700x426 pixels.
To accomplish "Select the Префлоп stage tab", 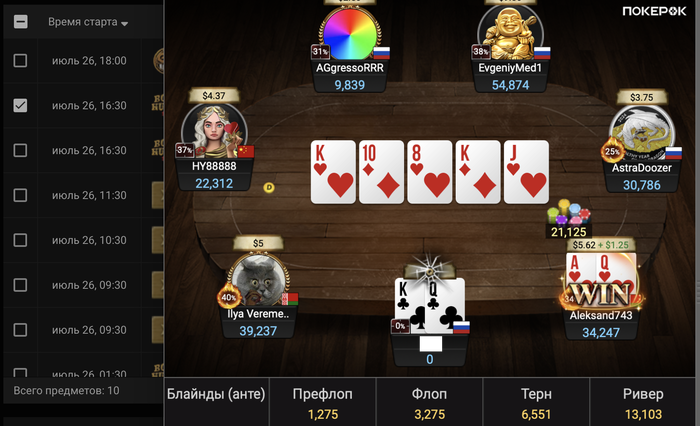I will click(323, 402).
